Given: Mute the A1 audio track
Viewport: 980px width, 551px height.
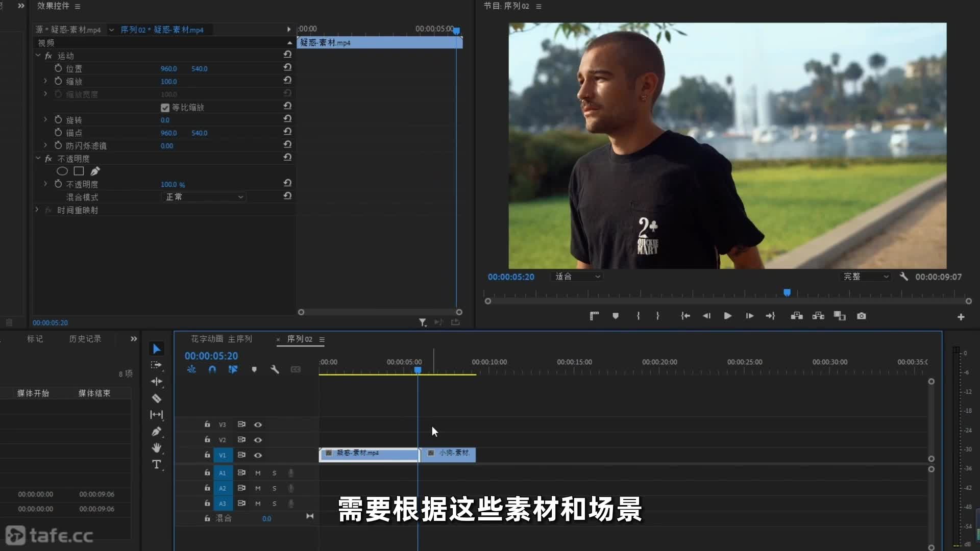Looking at the screenshot, I should [x=258, y=473].
